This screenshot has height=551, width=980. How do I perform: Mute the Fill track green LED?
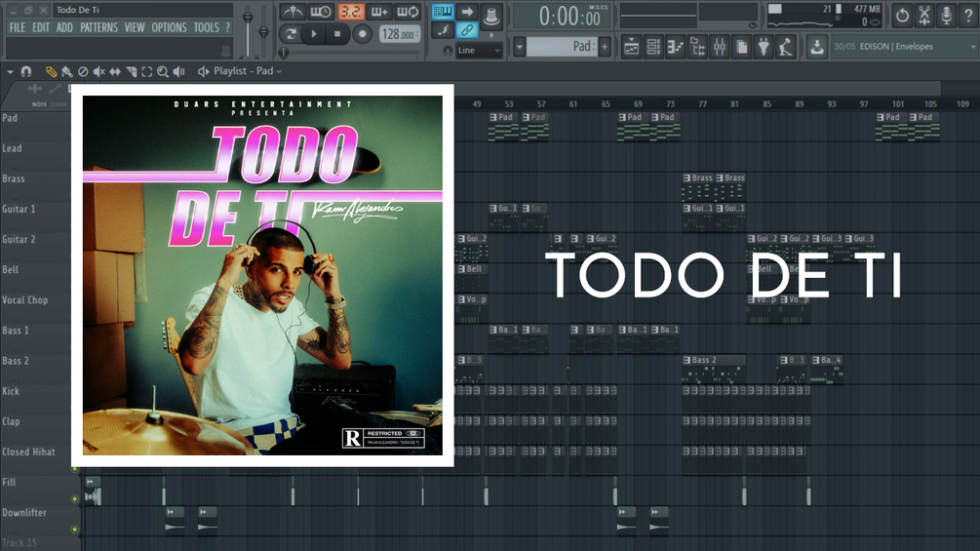pos(75,498)
